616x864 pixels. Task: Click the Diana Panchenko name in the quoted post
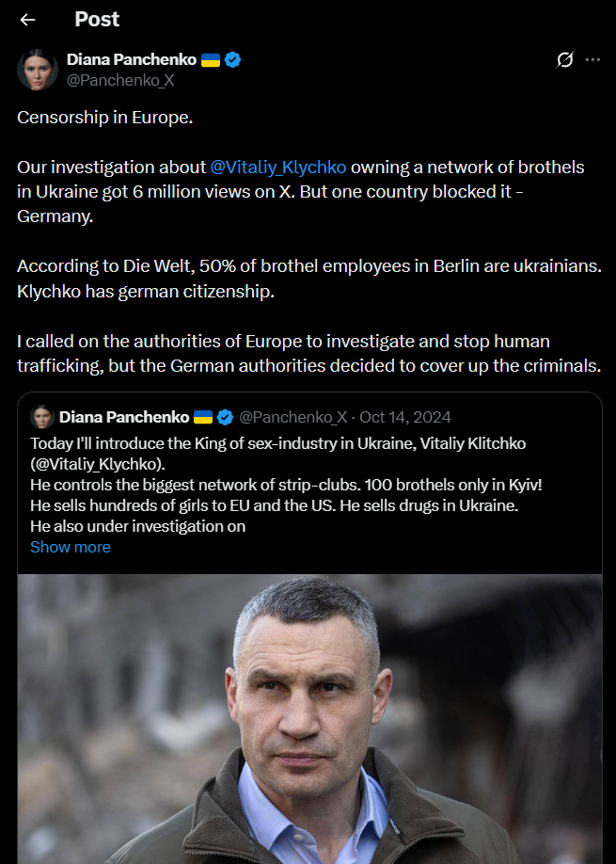coord(123,417)
